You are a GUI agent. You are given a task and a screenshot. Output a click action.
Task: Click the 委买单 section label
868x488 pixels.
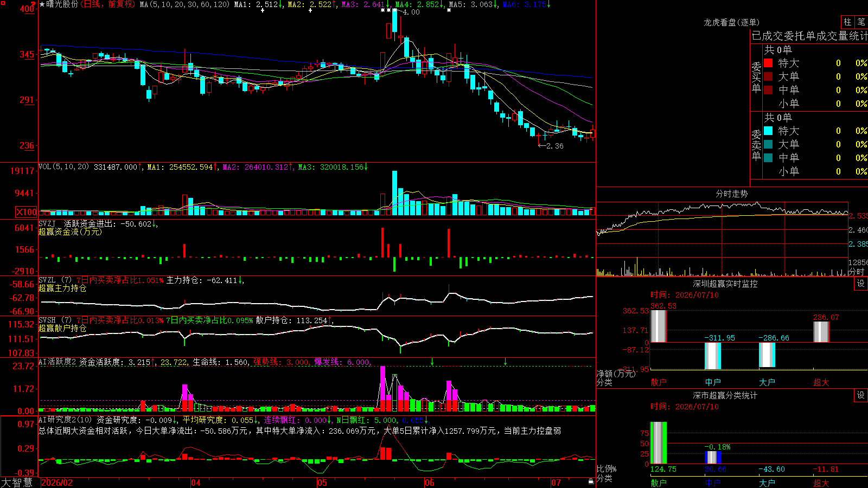[x=756, y=76]
